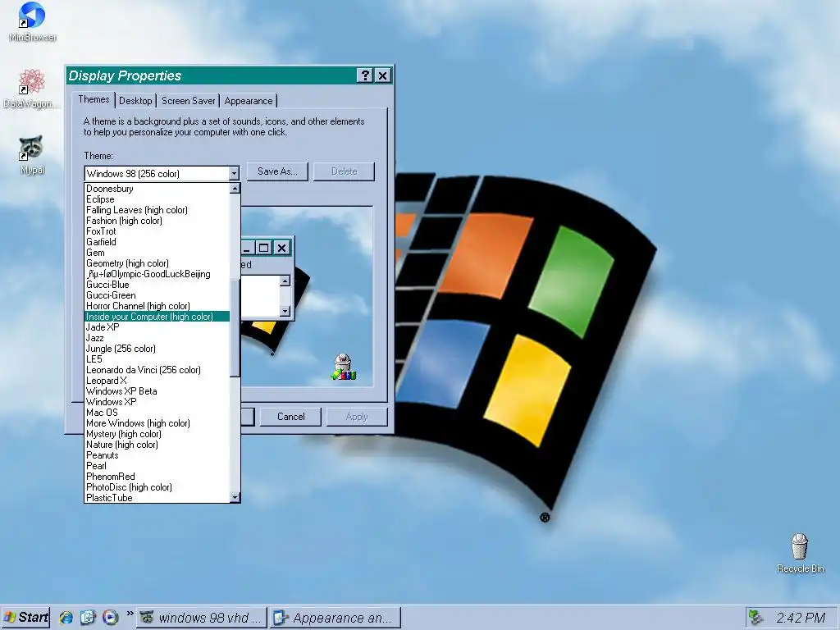Image resolution: width=840 pixels, height=630 pixels.
Task: Select Jungle (256 color) theme
Action: click(x=157, y=349)
